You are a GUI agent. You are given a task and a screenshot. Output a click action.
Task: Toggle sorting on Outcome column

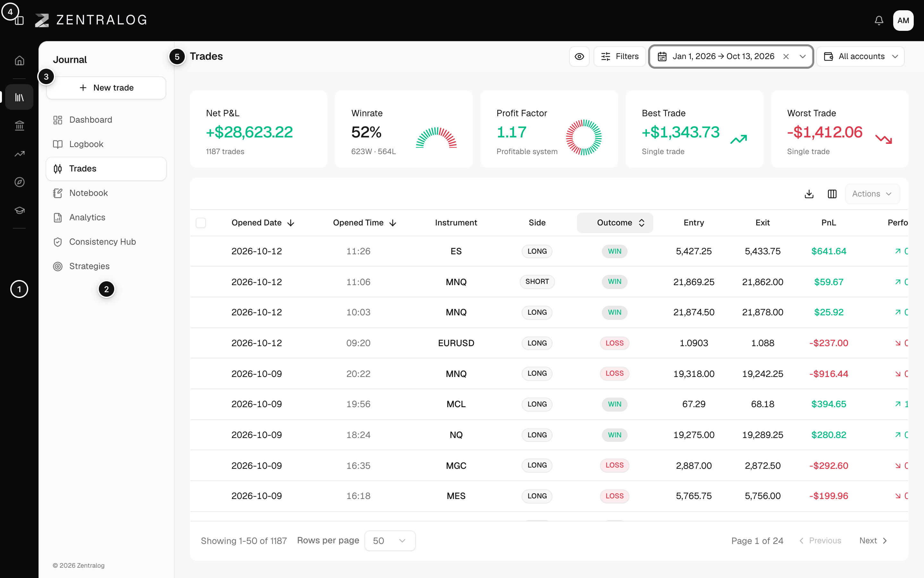point(615,223)
